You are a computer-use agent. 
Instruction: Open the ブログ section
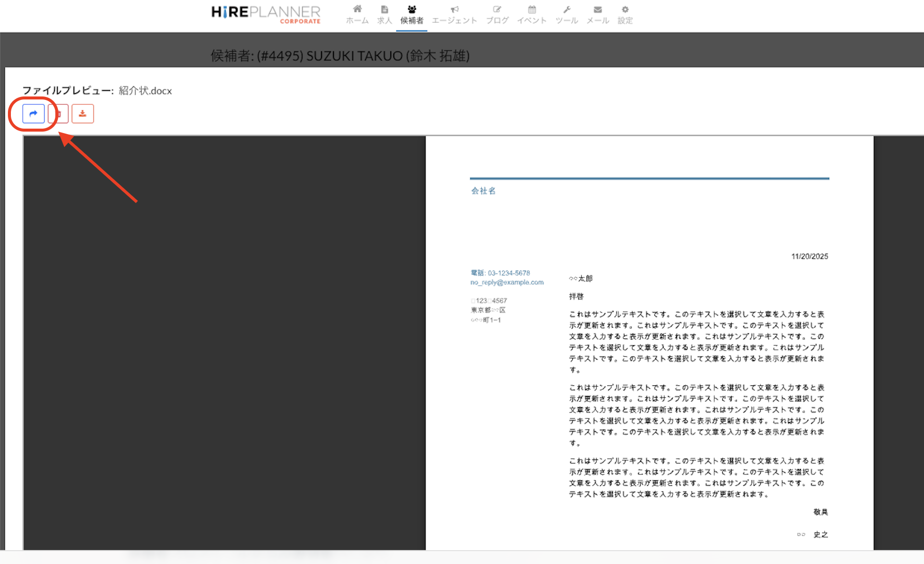[x=497, y=15]
